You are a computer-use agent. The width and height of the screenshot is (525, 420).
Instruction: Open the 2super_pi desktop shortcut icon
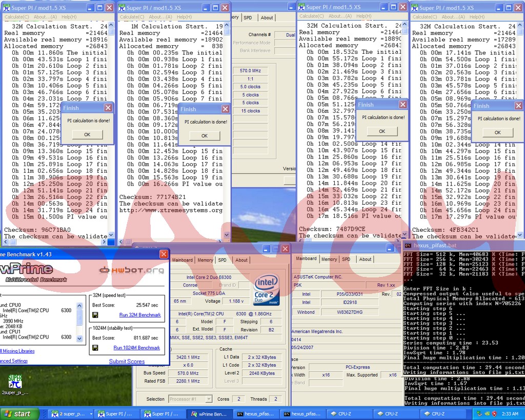(x=15, y=382)
